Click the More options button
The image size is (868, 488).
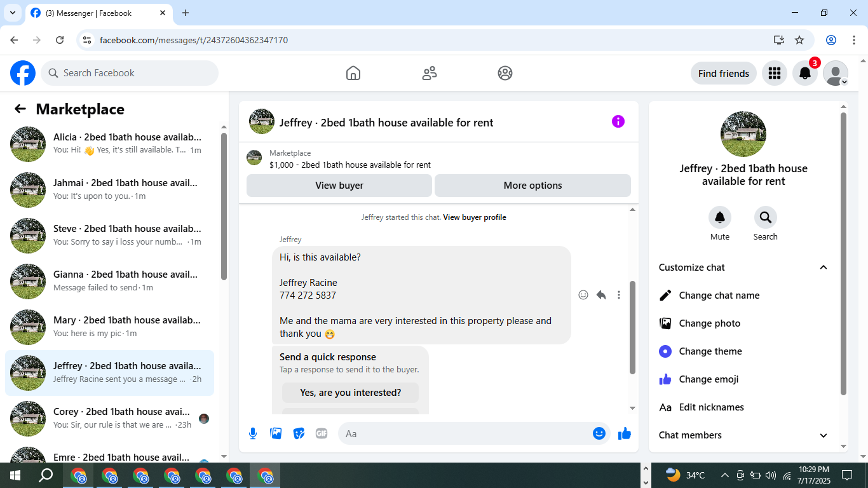(532, 186)
